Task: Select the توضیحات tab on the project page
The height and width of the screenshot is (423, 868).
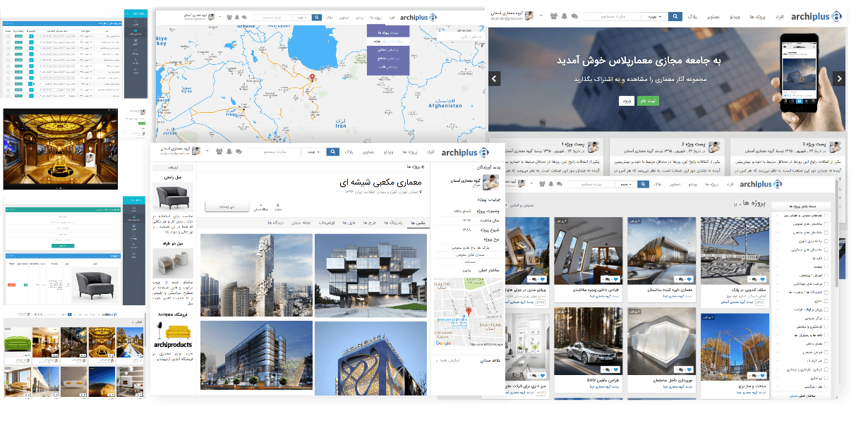Action: tap(328, 223)
